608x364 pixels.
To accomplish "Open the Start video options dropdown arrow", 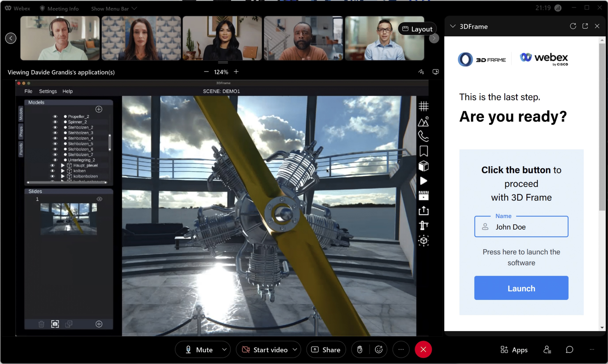I will [295, 349].
